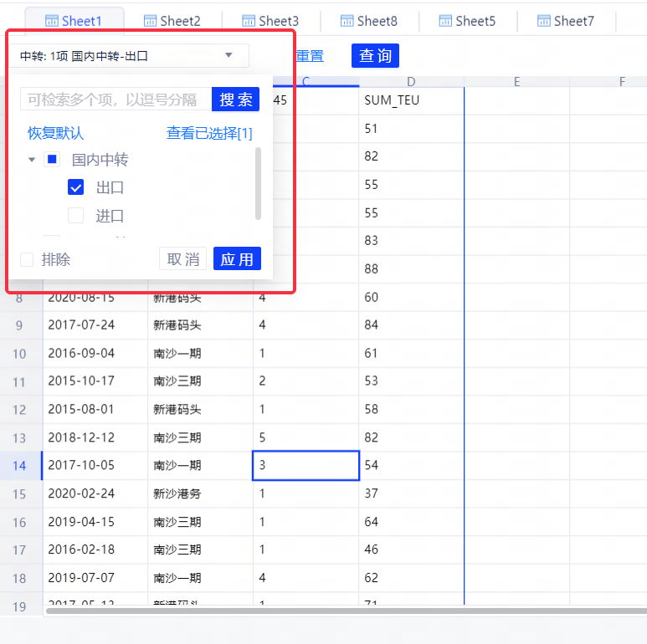
Task: Click the Sheet7 tab table icon
Action: 545,21
